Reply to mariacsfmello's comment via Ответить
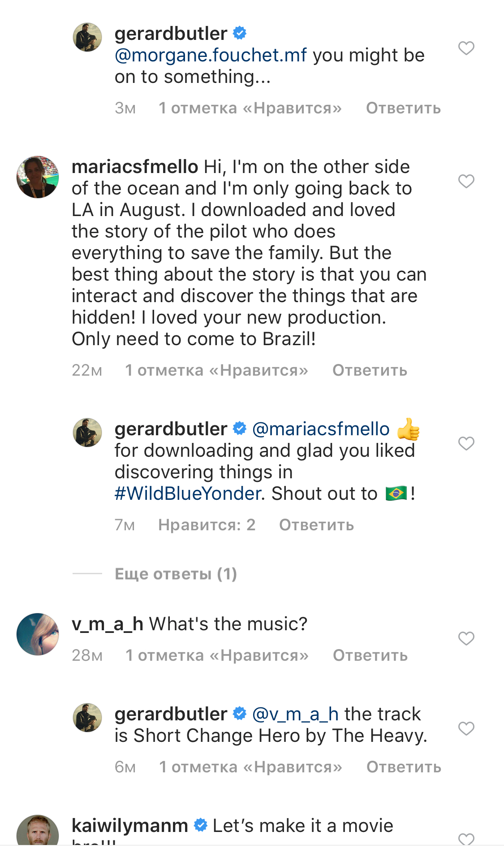504x849 pixels. (370, 370)
